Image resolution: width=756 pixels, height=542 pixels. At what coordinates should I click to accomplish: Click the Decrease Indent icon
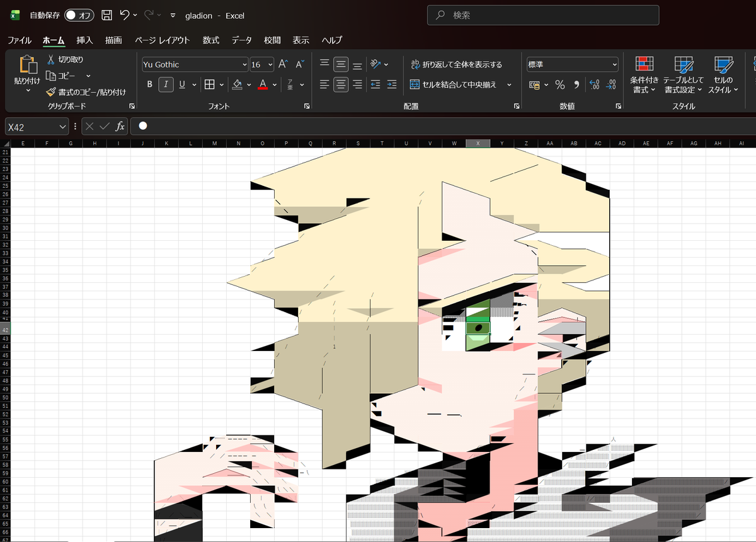tap(375, 84)
